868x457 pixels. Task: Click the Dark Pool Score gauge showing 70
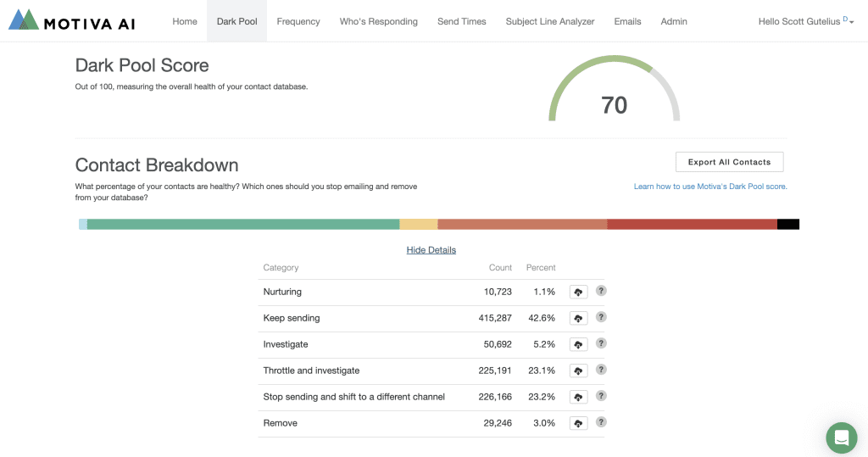click(x=614, y=93)
